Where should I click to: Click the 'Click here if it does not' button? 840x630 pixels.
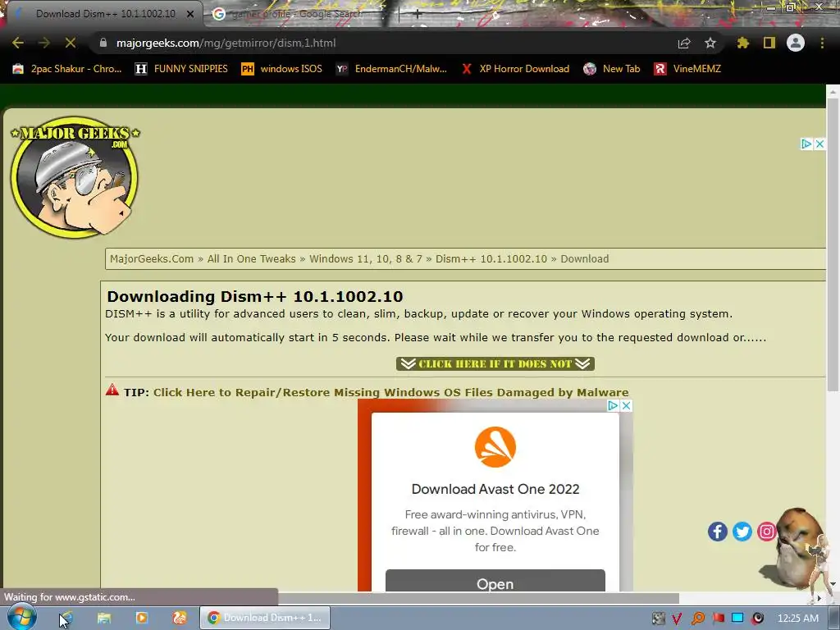click(x=495, y=363)
